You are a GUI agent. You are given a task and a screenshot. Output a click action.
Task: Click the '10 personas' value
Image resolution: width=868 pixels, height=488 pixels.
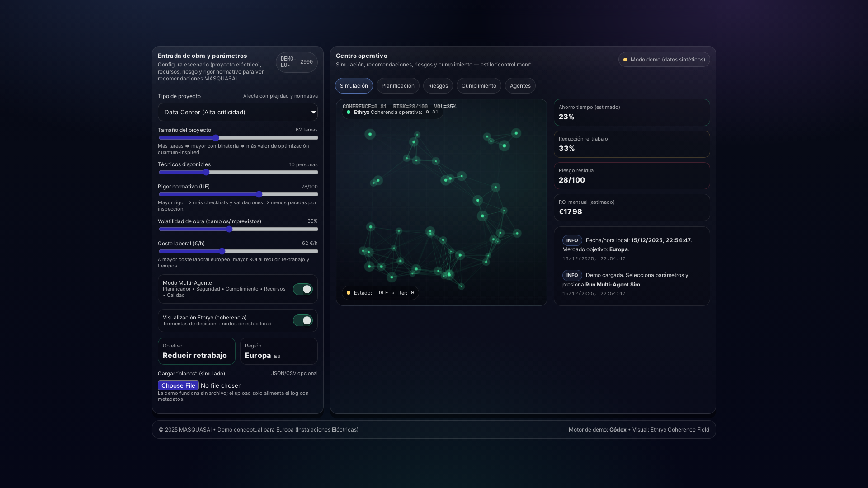303,165
